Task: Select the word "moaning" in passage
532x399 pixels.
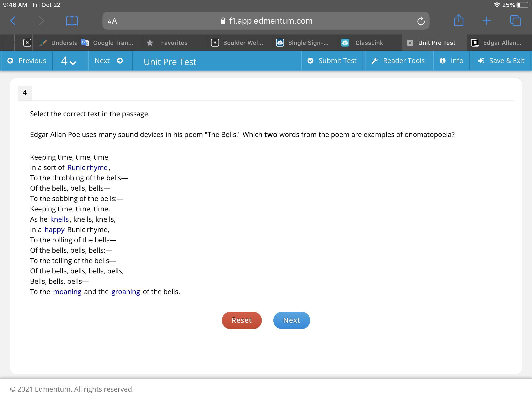Action: click(67, 292)
